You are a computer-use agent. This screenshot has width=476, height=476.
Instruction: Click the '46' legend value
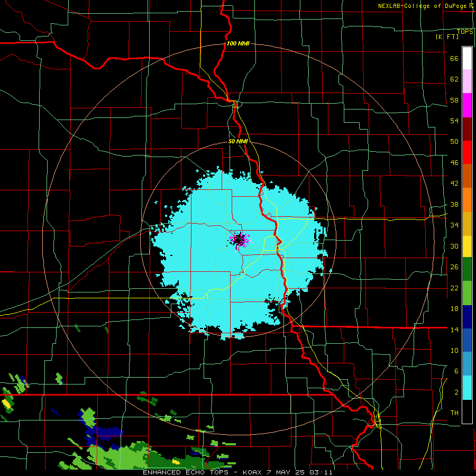pos(454,162)
